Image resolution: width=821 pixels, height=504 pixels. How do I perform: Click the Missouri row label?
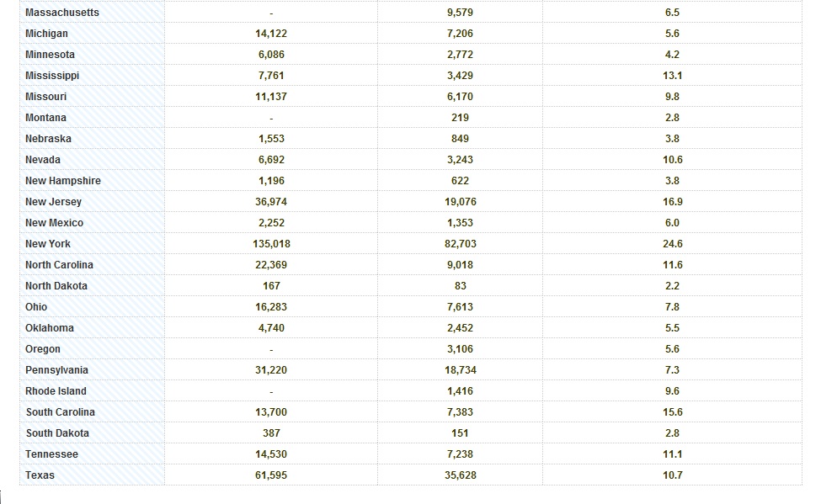click(x=46, y=96)
